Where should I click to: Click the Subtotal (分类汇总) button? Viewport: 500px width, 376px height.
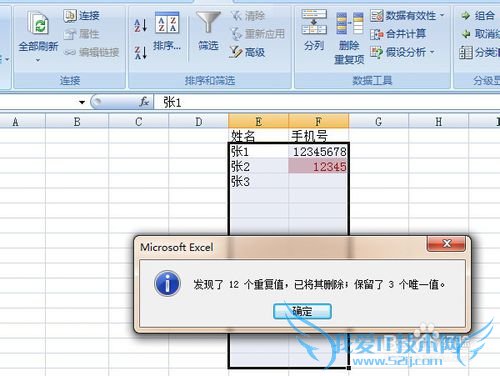[479, 52]
